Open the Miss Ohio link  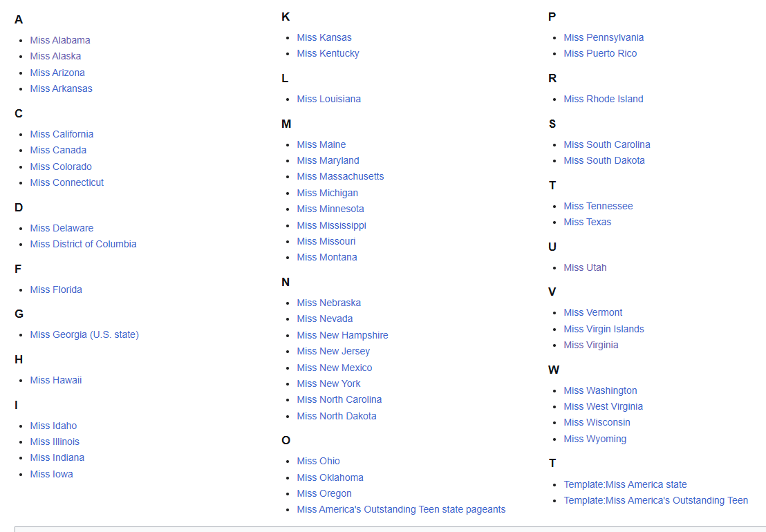(x=318, y=462)
